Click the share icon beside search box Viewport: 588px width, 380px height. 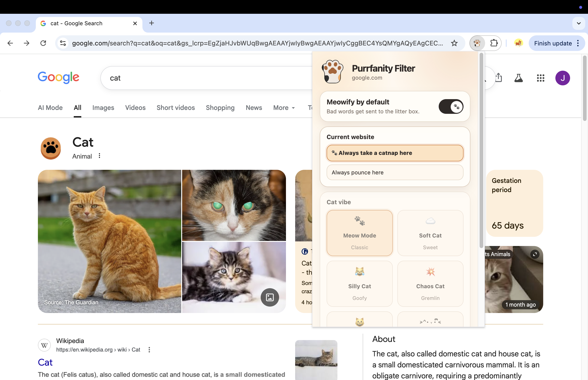pyautogui.click(x=499, y=78)
